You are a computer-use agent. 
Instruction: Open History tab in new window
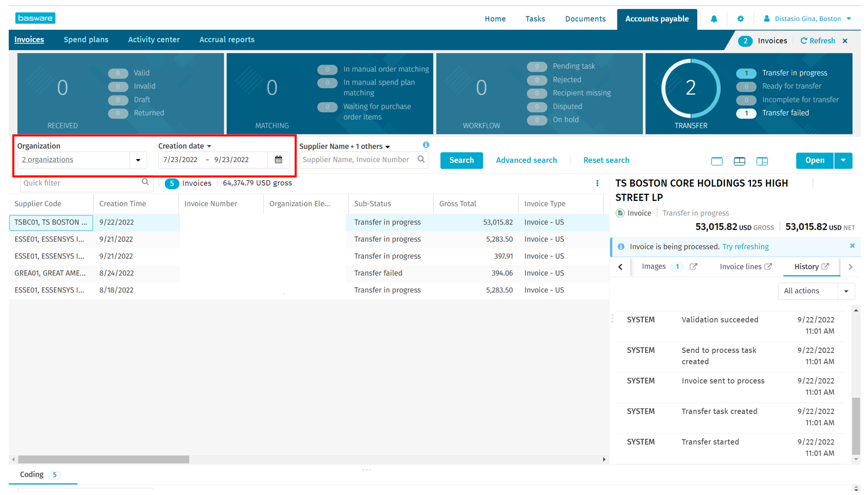825,267
